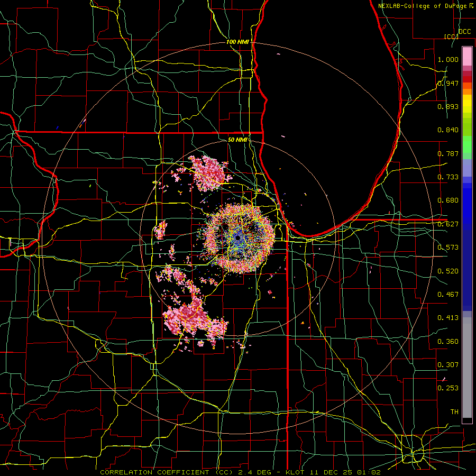Select the 0.840 scale value
Screen dimensions: 476x476
[448, 130]
